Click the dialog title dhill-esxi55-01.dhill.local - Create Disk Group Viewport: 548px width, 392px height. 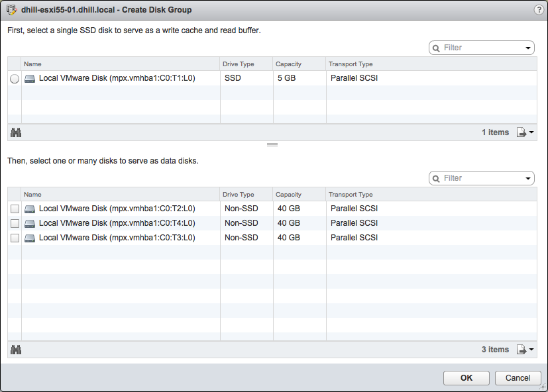[106, 10]
